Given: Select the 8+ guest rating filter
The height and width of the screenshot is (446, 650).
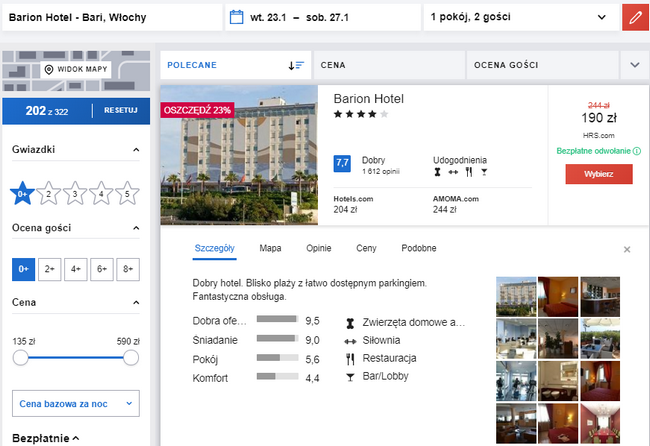Looking at the screenshot, I should click(x=128, y=269).
